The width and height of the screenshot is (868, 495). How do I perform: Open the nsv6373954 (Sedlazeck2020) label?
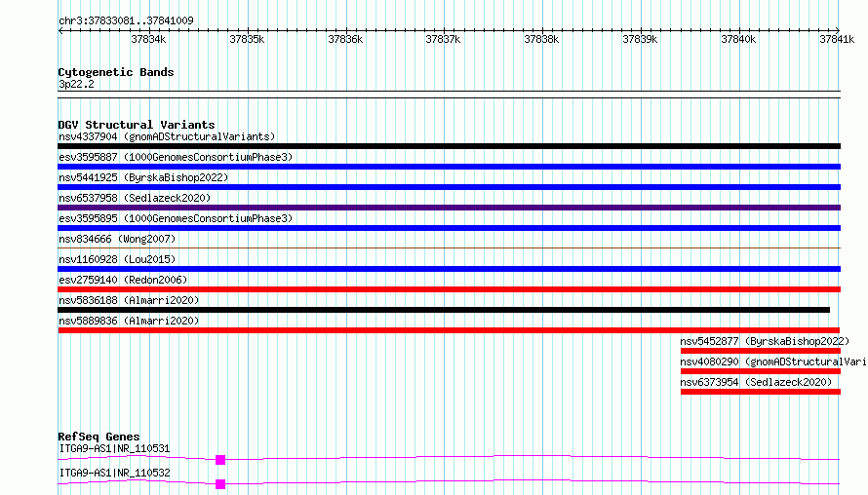(x=756, y=382)
